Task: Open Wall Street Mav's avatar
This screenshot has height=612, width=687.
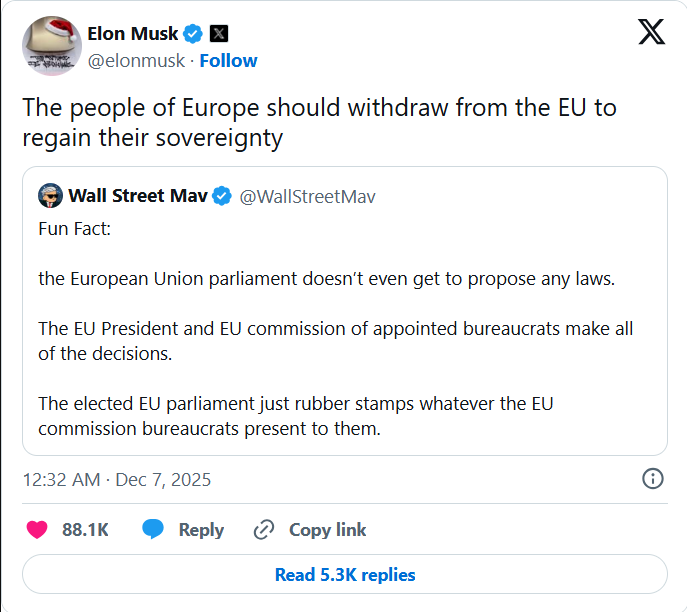Action: point(50,195)
